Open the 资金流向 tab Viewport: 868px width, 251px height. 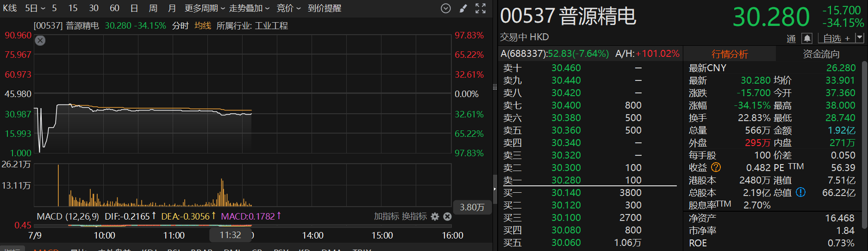coord(821,54)
